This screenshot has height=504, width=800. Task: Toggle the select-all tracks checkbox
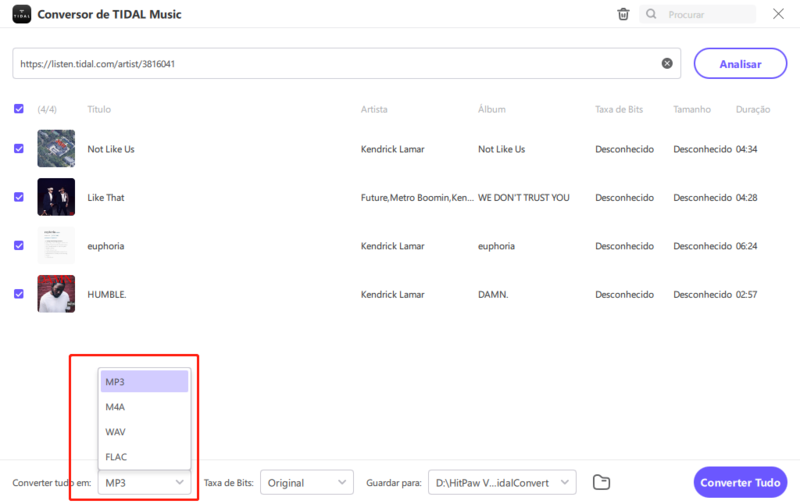19,109
